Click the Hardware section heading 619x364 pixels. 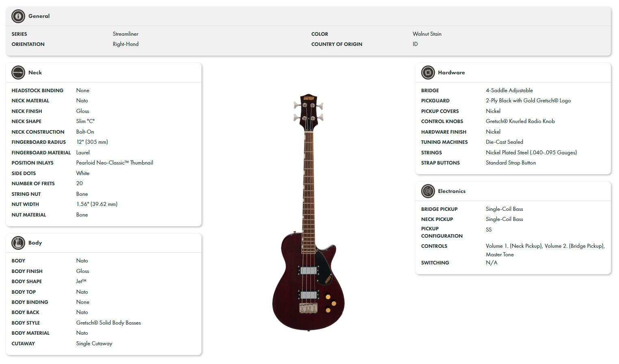point(451,73)
